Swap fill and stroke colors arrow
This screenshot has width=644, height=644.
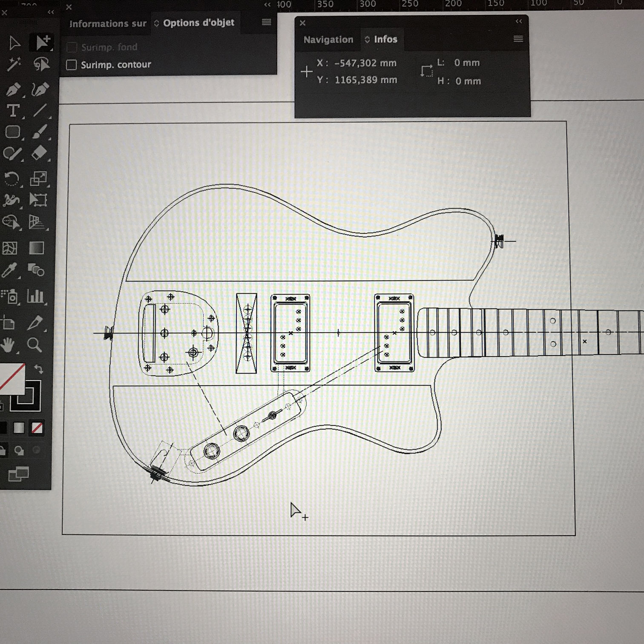click(x=39, y=369)
